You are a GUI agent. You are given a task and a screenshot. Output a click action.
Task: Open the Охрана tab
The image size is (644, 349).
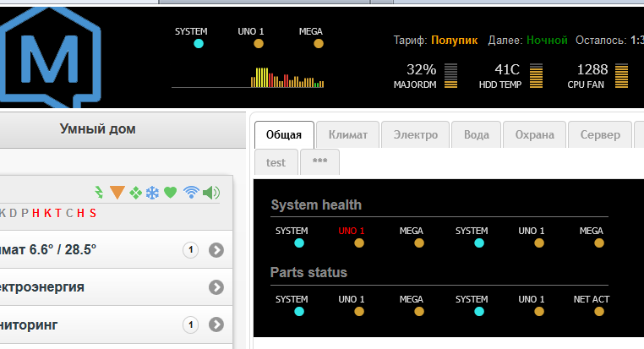click(535, 134)
